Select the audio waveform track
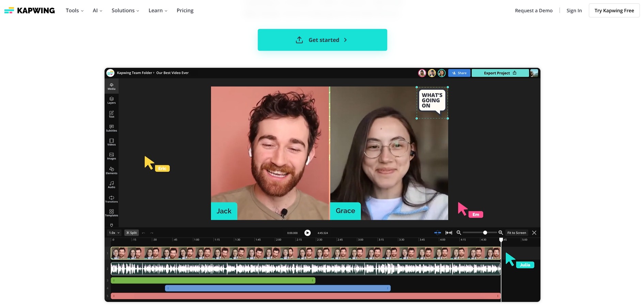Viewport: 644px width, 306px height. tap(306, 269)
